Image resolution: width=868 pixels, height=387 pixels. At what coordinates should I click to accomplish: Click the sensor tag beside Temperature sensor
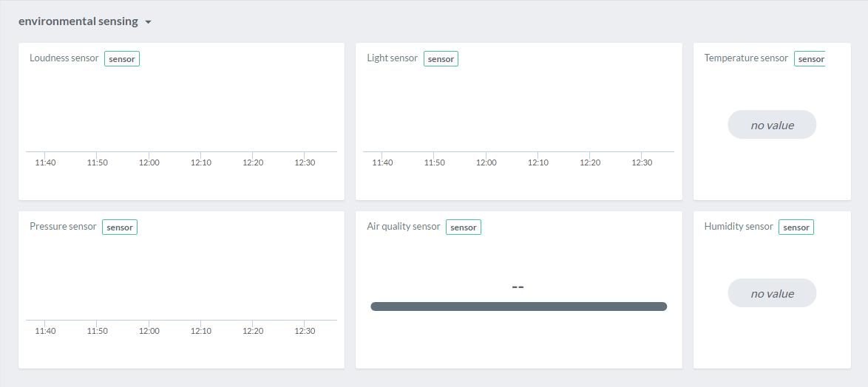810,59
